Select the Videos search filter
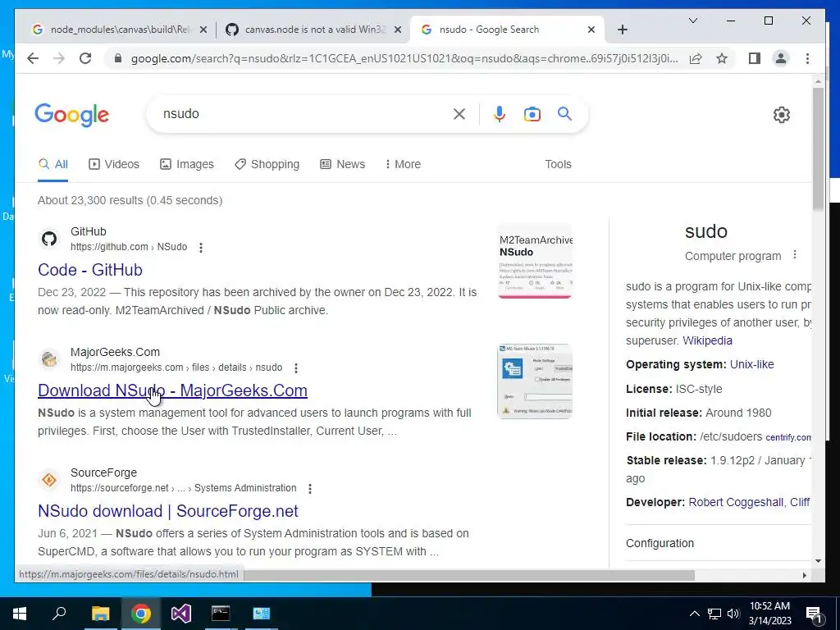 pos(113,164)
